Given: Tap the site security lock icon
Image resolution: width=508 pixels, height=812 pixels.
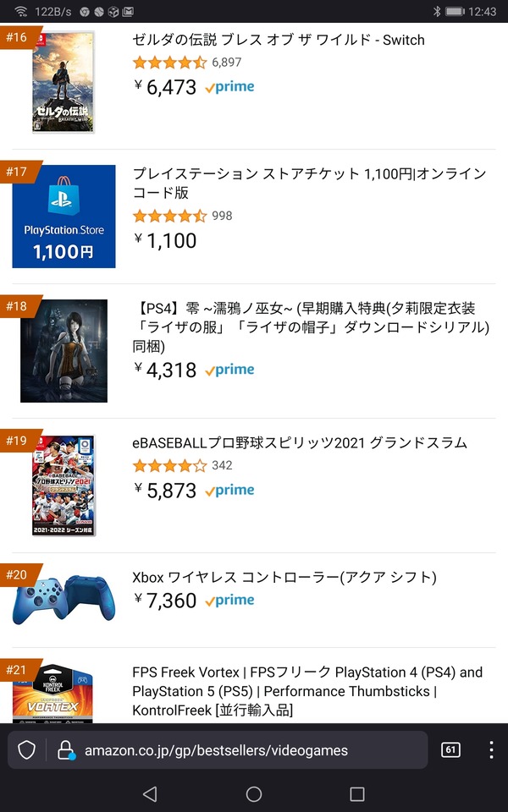Looking at the screenshot, I should point(66,749).
